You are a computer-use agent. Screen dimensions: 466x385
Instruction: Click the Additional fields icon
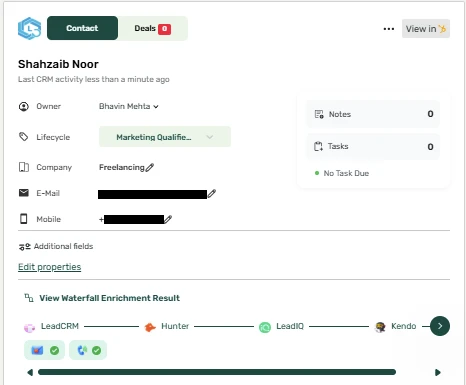25,247
